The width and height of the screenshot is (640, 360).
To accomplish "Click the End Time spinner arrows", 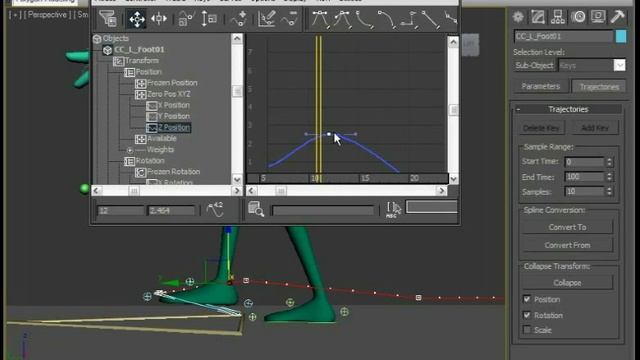I will coord(609,177).
